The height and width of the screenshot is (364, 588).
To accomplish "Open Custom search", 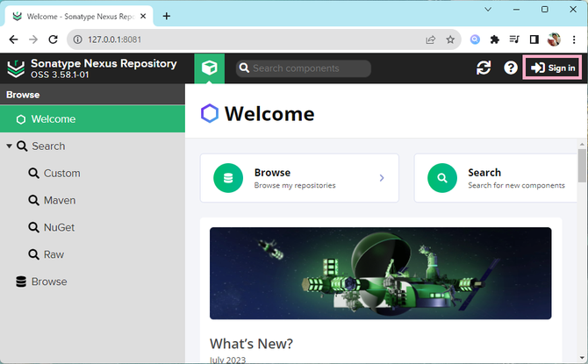I will coord(62,173).
